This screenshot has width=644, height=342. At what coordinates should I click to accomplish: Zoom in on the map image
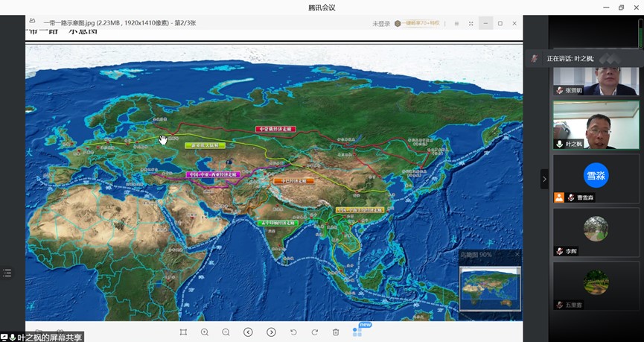(x=205, y=332)
